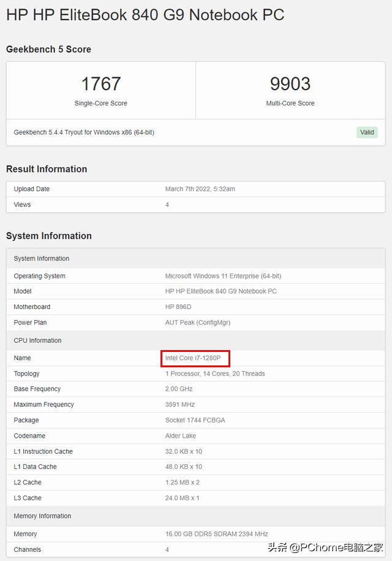Click the 16.00 GB DDR5 memory value

coord(216,534)
